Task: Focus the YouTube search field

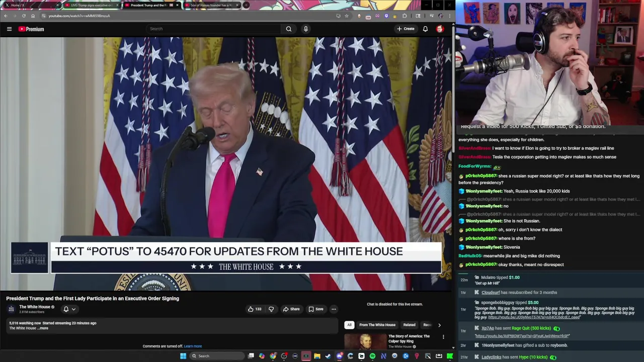Action: pyautogui.click(x=214, y=29)
